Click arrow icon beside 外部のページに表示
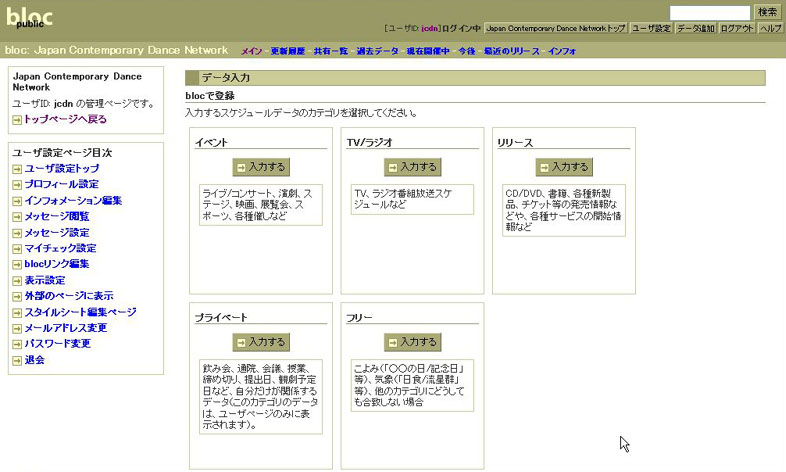 (x=17, y=297)
